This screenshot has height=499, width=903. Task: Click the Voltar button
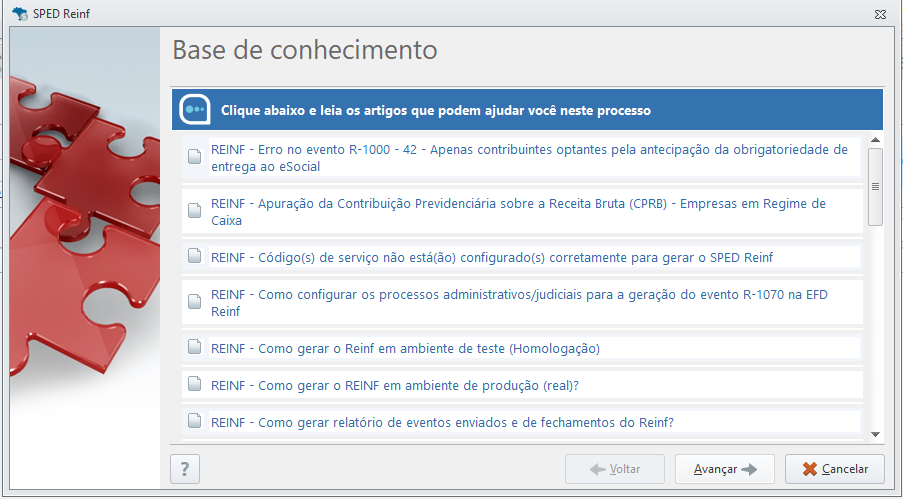(615, 469)
